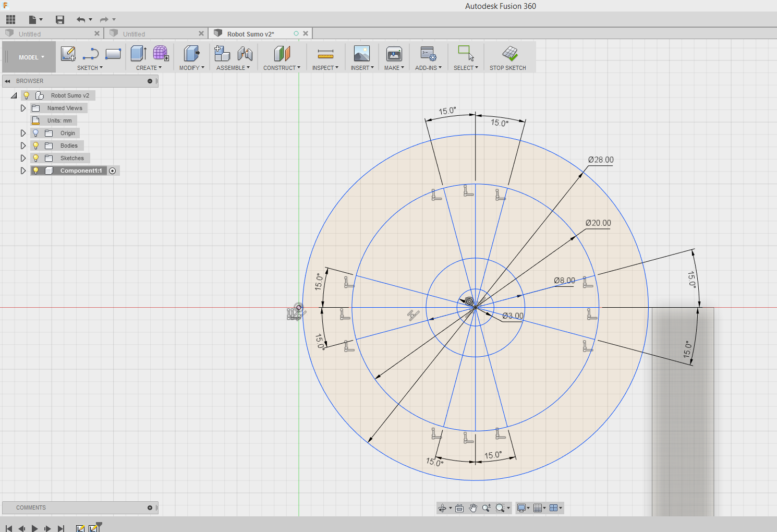
Task: Jump to timeline beginning
Action: coord(8,528)
